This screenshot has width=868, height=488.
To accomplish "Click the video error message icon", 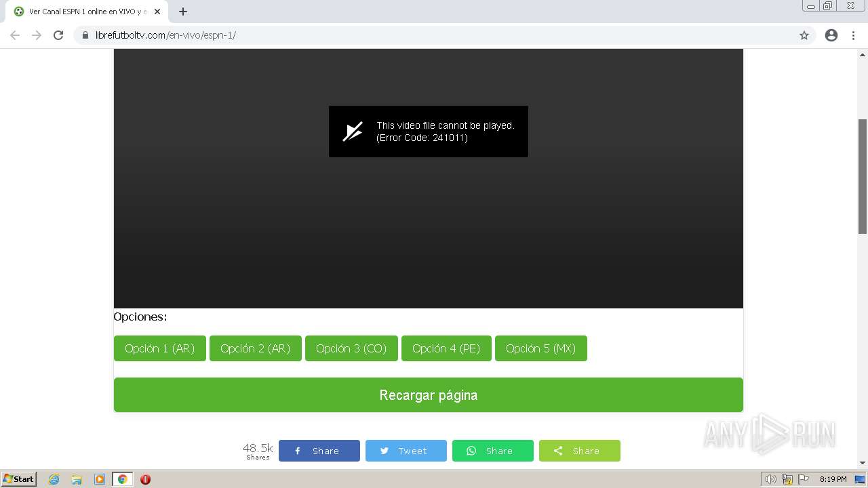I will click(x=353, y=131).
